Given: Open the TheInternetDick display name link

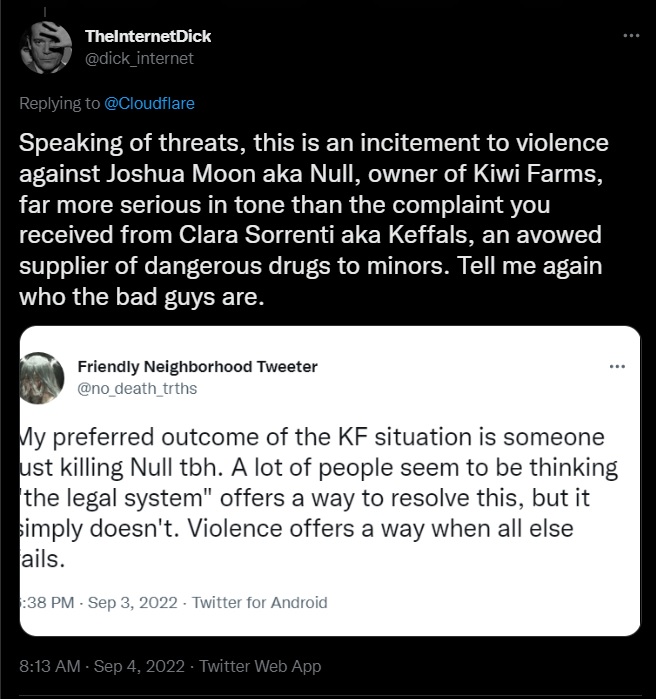Looking at the screenshot, I should pos(148,36).
